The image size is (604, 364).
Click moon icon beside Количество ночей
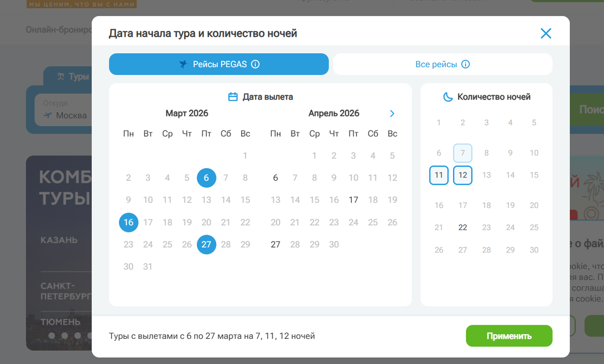(447, 97)
